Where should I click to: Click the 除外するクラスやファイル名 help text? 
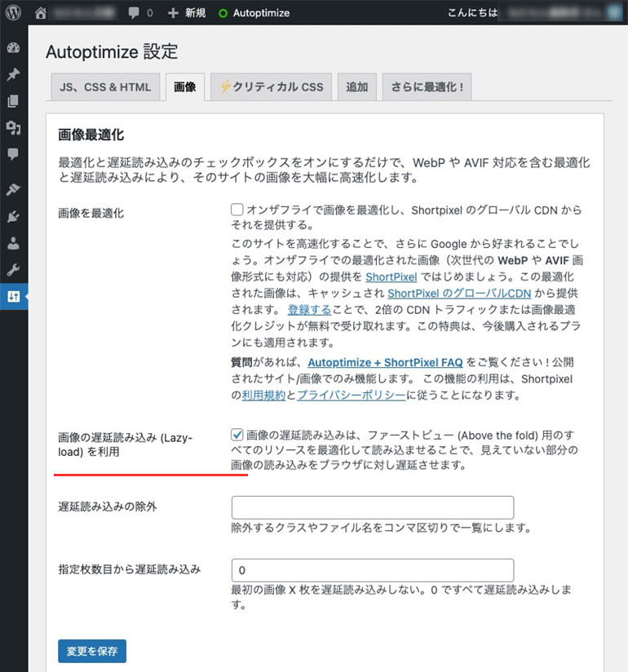[x=381, y=528]
